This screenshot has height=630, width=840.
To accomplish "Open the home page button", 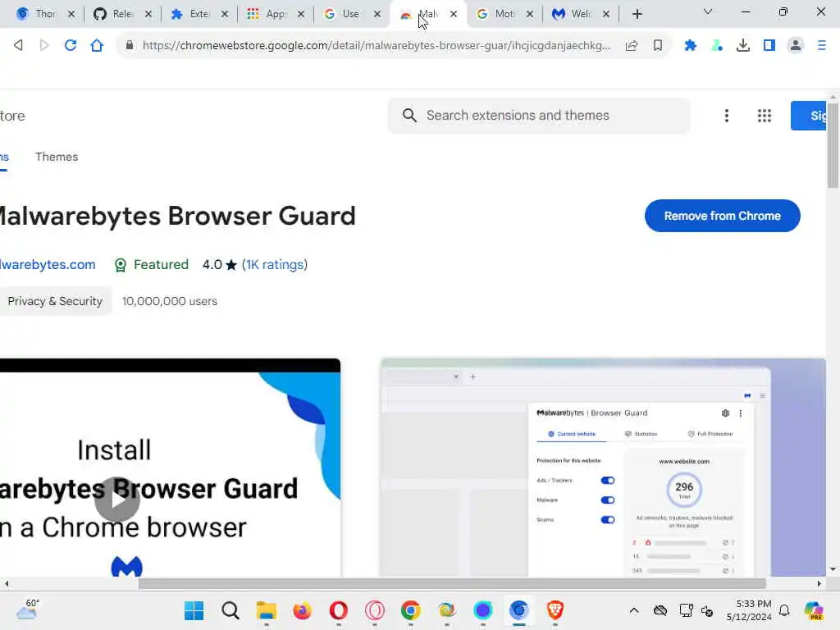I will tap(97, 46).
